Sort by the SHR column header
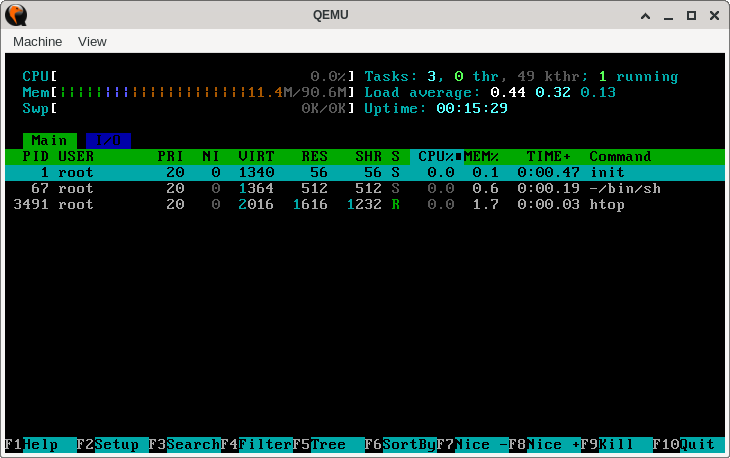The height and width of the screenshot is (458, 730). [369, 157]
